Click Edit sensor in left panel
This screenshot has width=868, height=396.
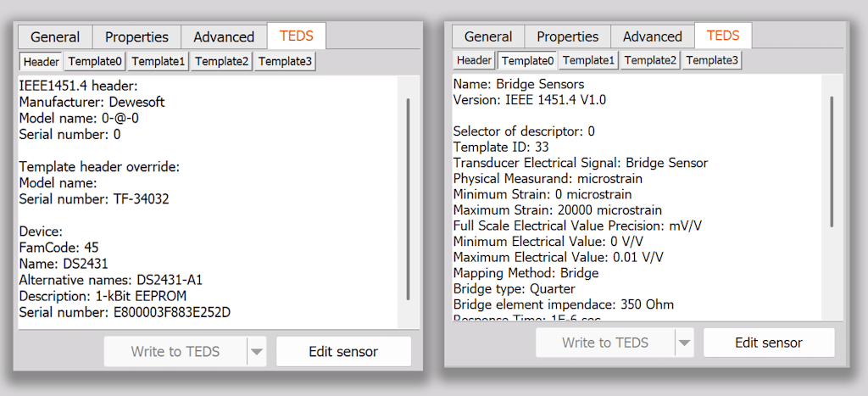tap(343, 352)
